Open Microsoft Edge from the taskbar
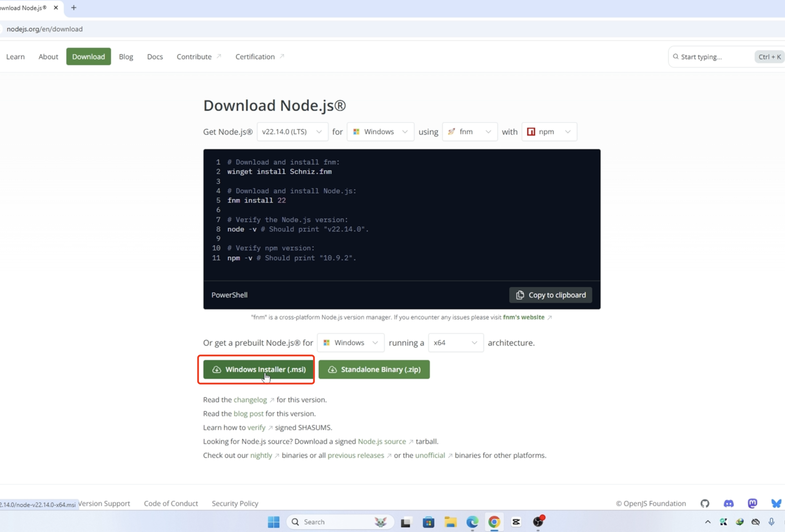 coord(472,522)
